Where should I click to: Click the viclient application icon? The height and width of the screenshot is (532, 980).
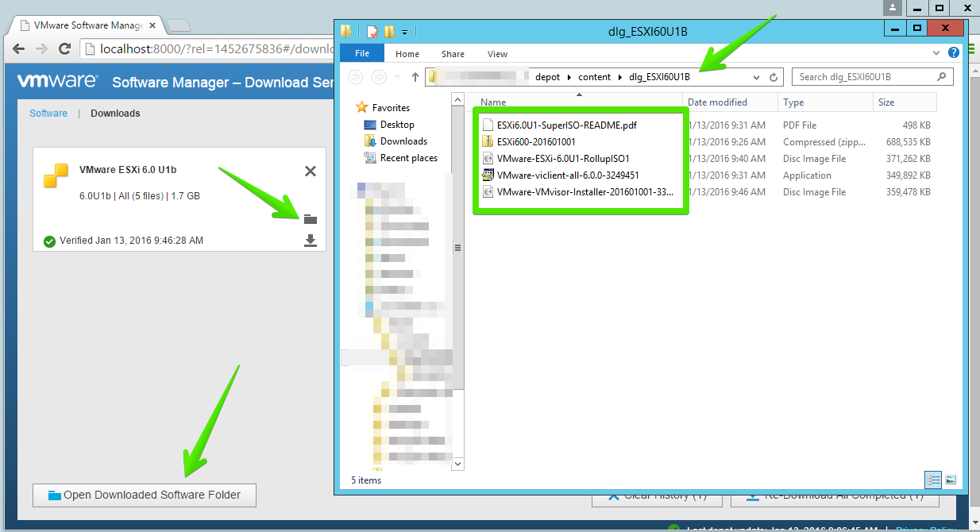coord(488,175)
